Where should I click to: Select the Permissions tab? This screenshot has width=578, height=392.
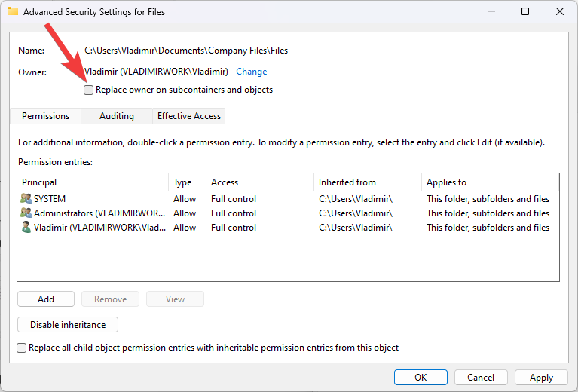pos(45,116)
